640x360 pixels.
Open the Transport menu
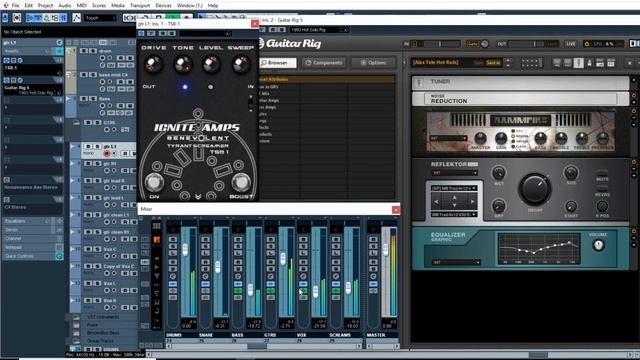point(140,5)
